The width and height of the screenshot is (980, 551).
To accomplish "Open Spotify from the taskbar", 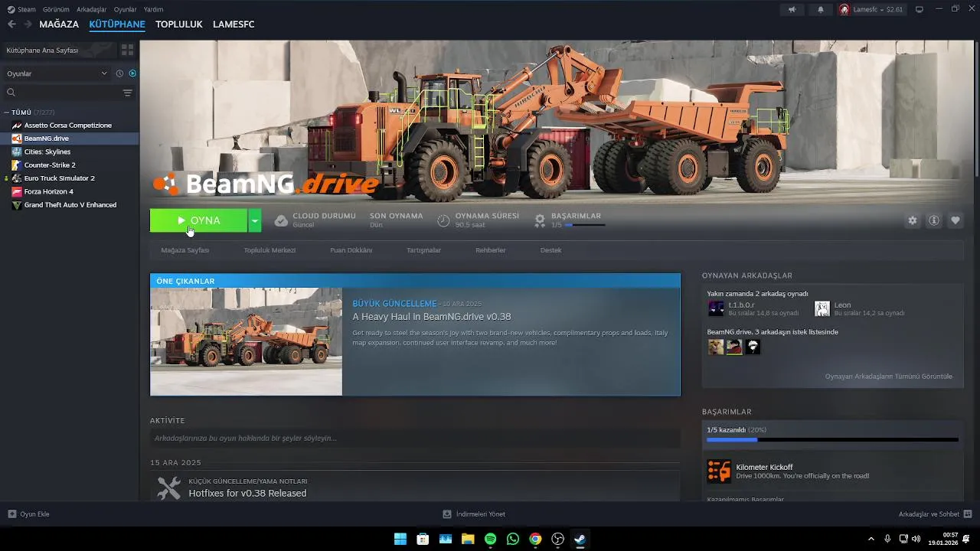I will click(x=490, y=539).
